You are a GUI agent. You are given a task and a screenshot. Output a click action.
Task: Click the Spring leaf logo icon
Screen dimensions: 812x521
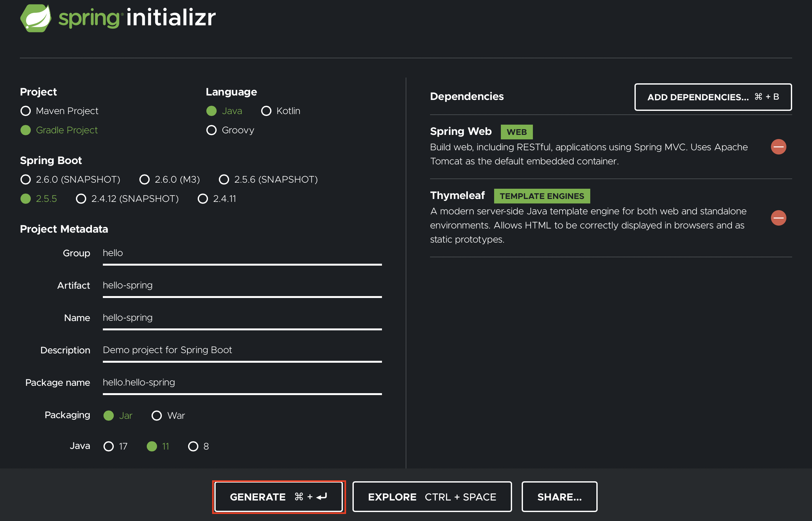pyautogui.click(x=36, y=18)
